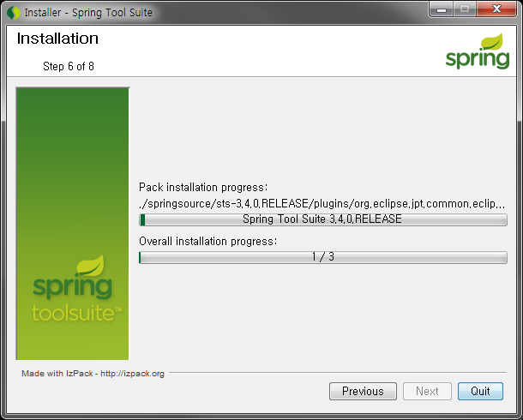Click the 'Installation' heading
This screenshot has height=420, width=523.
coord(57,39)
